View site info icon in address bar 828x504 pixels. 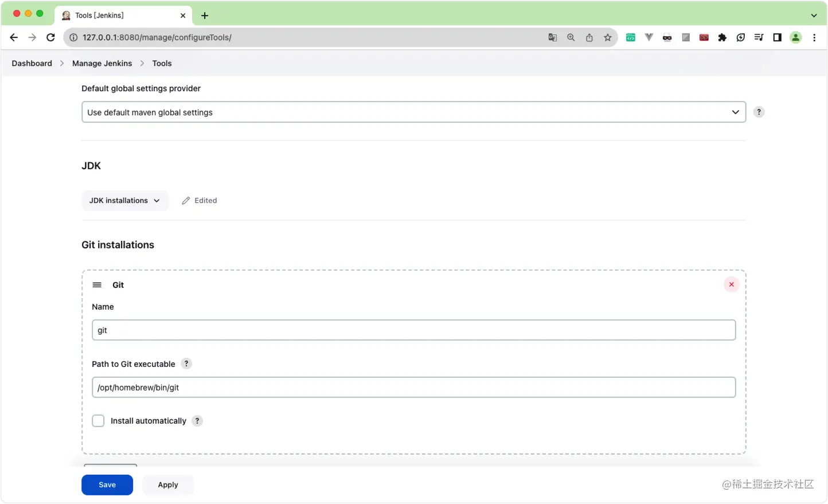[x=73, y=37]
